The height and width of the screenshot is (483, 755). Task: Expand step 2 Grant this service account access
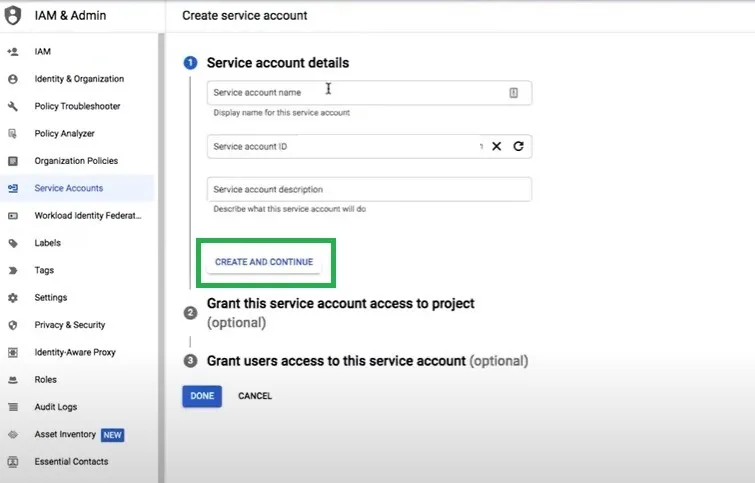340,313
